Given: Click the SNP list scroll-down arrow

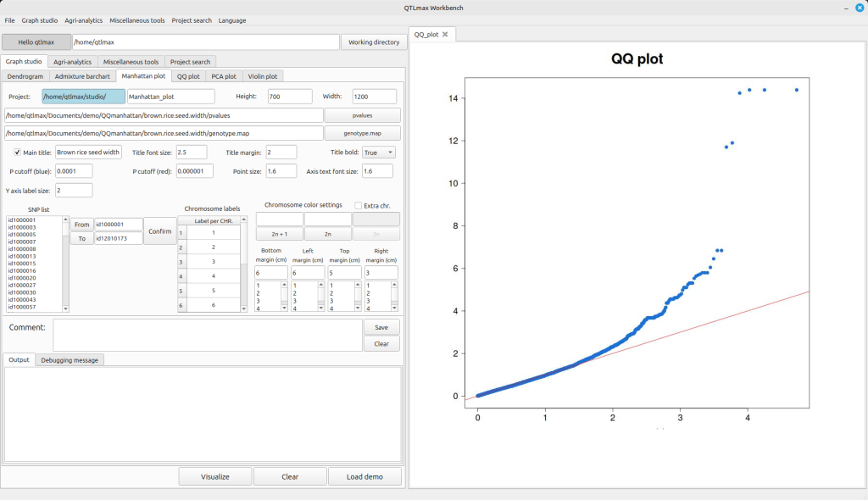Looking at the screenshot, I should 64,308.
